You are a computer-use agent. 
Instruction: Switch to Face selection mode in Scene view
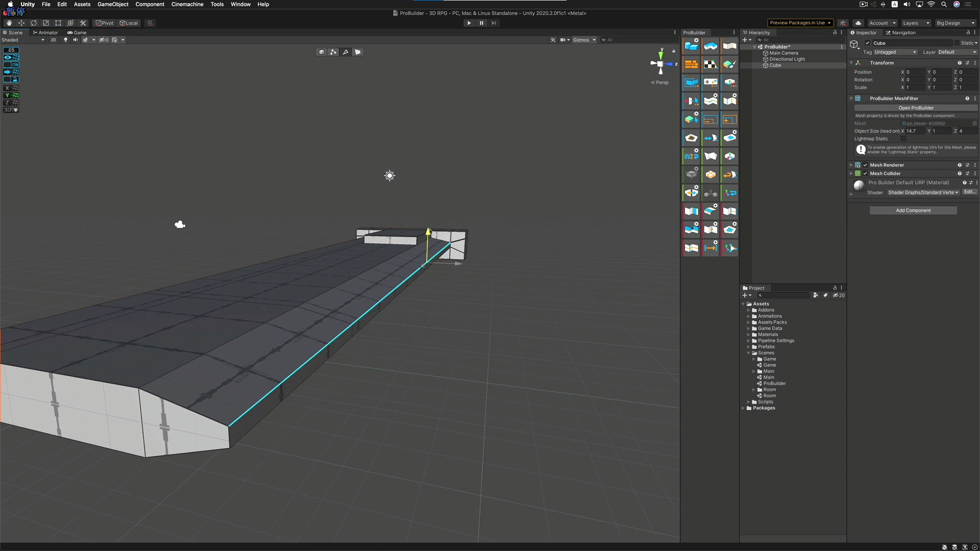coord(357,52)
